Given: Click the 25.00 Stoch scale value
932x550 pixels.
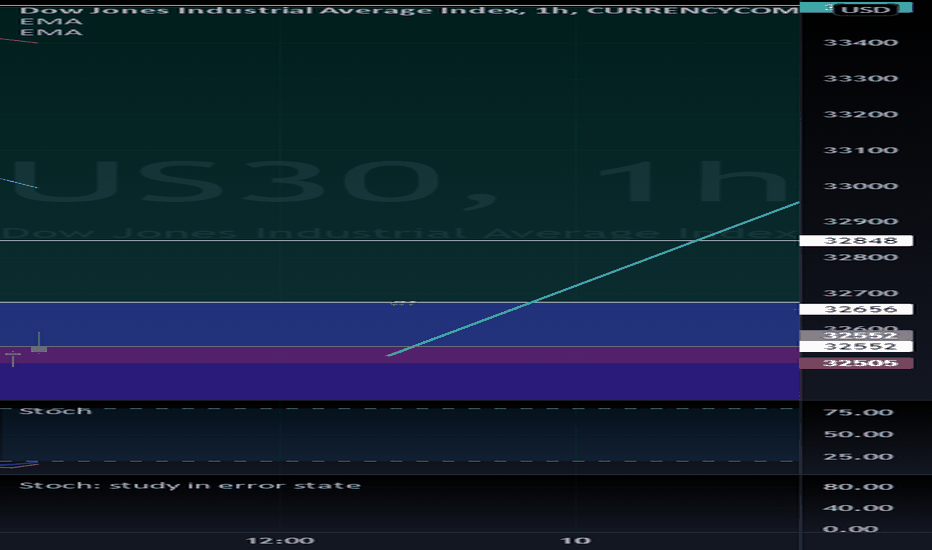Looking at the screenshot, I should tap(858, 457).
